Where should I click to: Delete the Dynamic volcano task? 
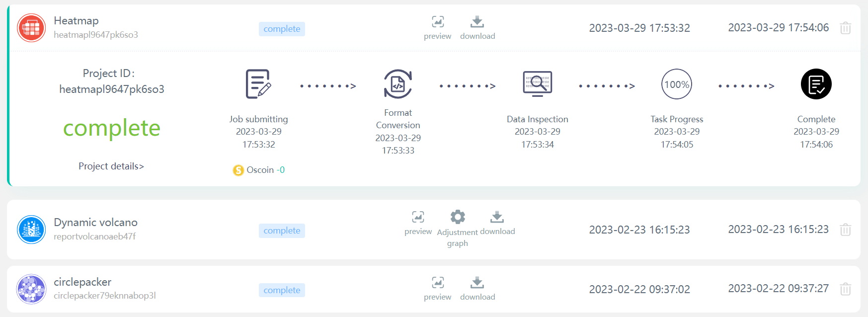click(x=845, y=230)
